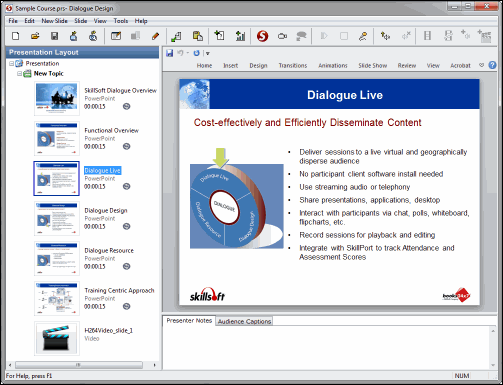Screen dimensions: 503x385
Task: Click the edit slide window pencil icon
Action: (x=116, y=36)
